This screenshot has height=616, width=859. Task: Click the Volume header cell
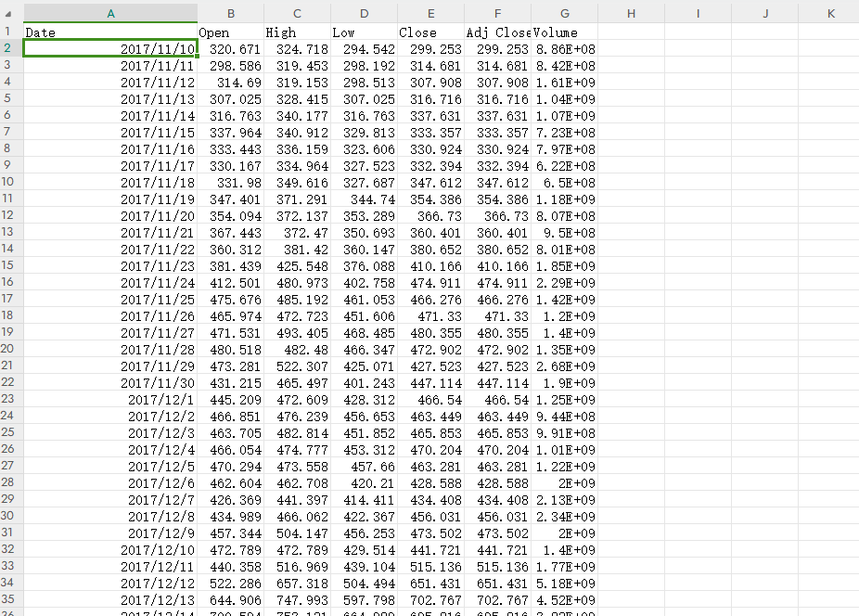[x=565, y=32]
